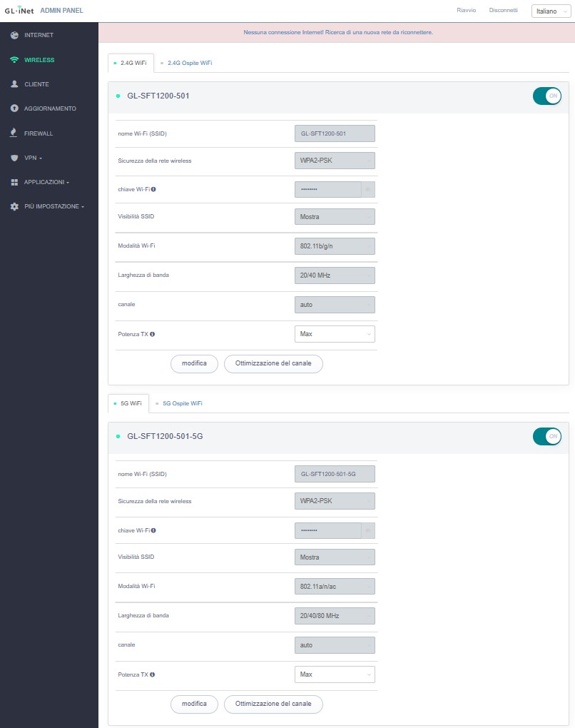Click the Più Impostazione gear icon
This screenshot has height=728, width=575.
point(14,206)
